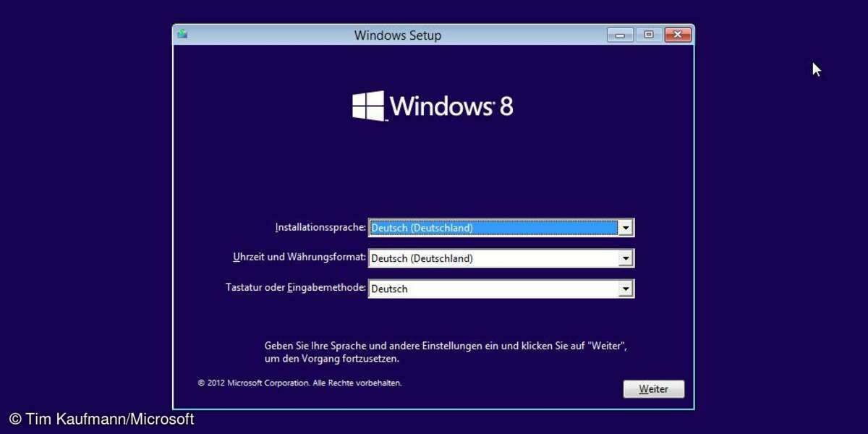Close the Windows Setup dialog

click(x=678, y=35)
